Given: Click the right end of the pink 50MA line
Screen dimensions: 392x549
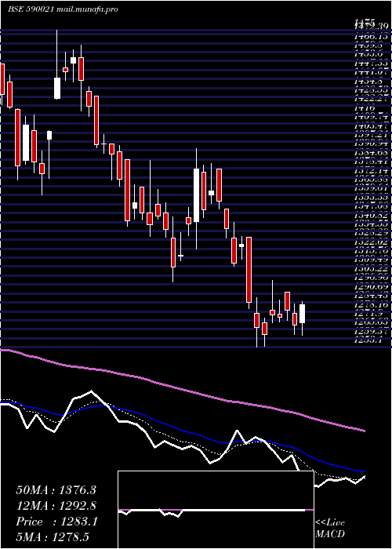Looking at the screenshot, I should pyautogui.click(x=364, y=431).
